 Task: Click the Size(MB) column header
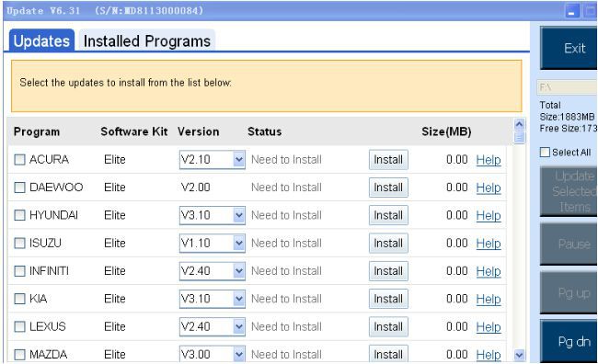coord(446,131)
